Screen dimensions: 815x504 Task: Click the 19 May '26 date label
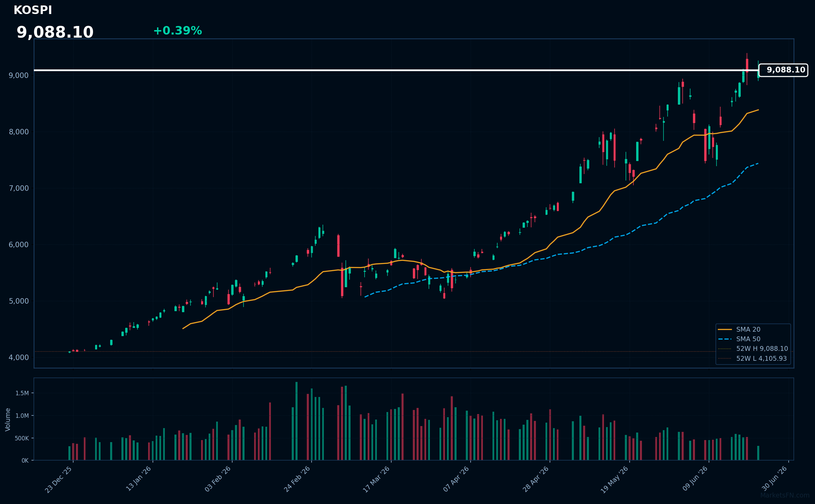pyautogui.click(x=615, y=479)
